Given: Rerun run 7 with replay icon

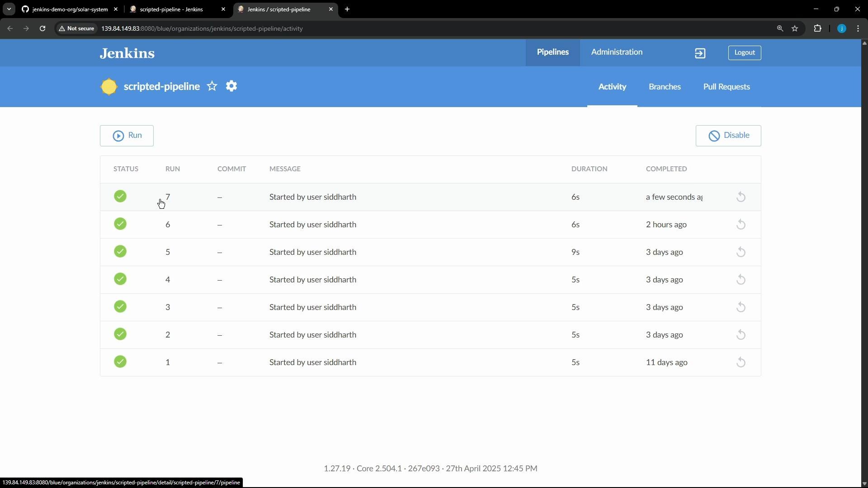Looking at the screenshot, I should [x=741, y=197].
